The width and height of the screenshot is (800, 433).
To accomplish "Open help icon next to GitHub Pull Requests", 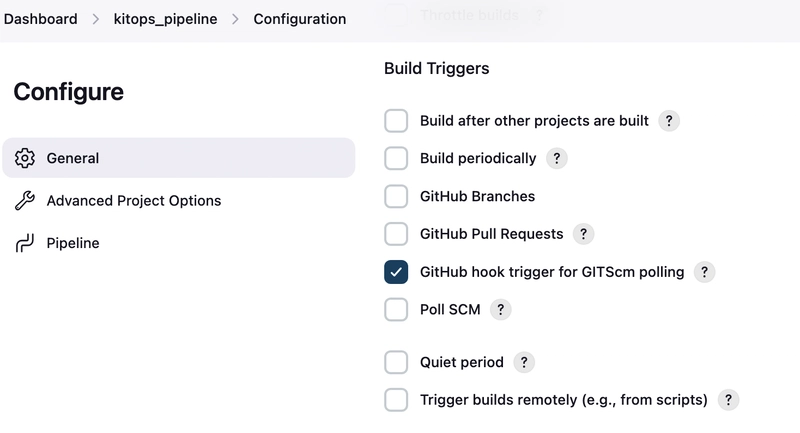I will [584, 234].
